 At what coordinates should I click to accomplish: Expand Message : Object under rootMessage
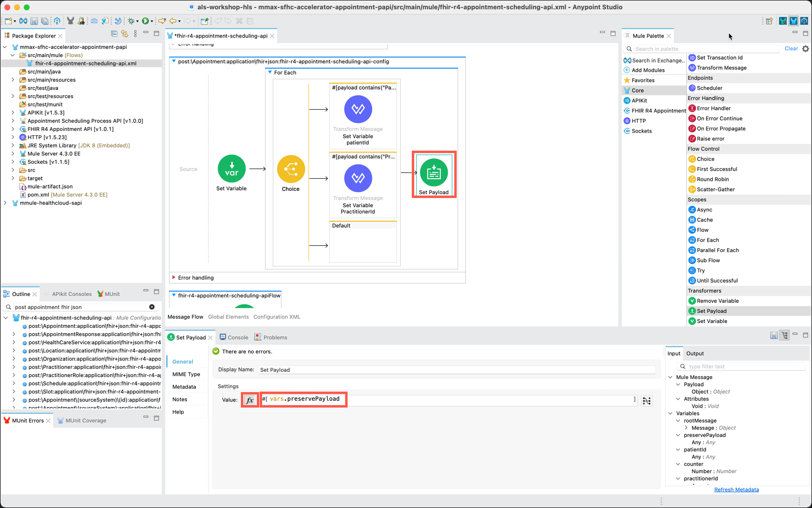pyautogui.click(x=686, y=428)
